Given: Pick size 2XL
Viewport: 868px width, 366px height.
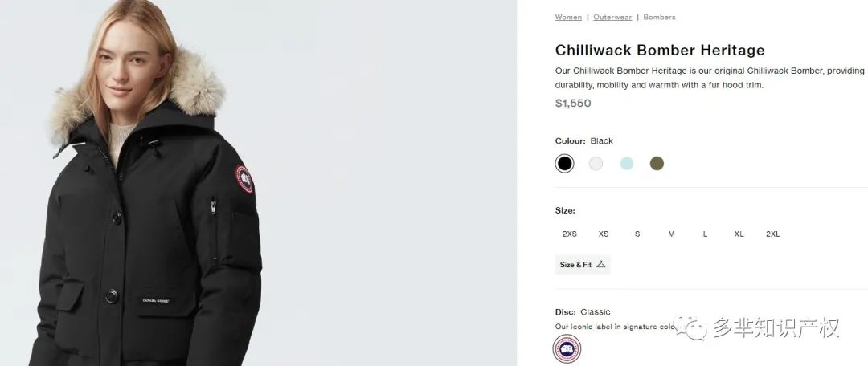Looking at the screenshot, I should [773, 234].
